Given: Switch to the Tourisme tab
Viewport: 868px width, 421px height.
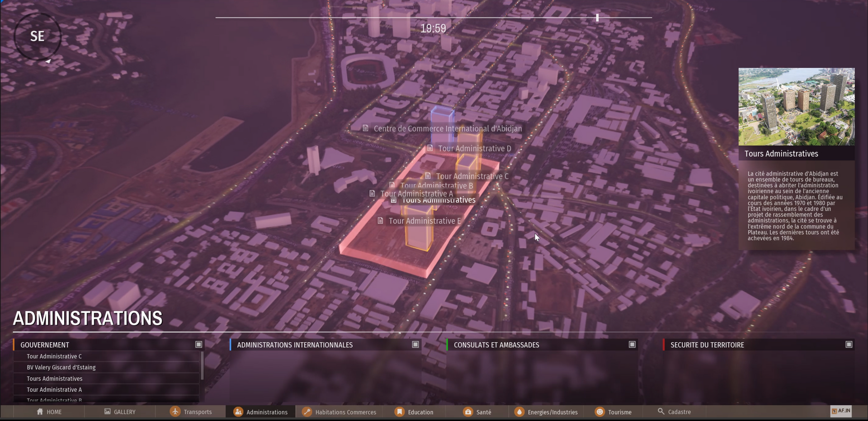Looking at the screenshot, I should pos(614,412).
